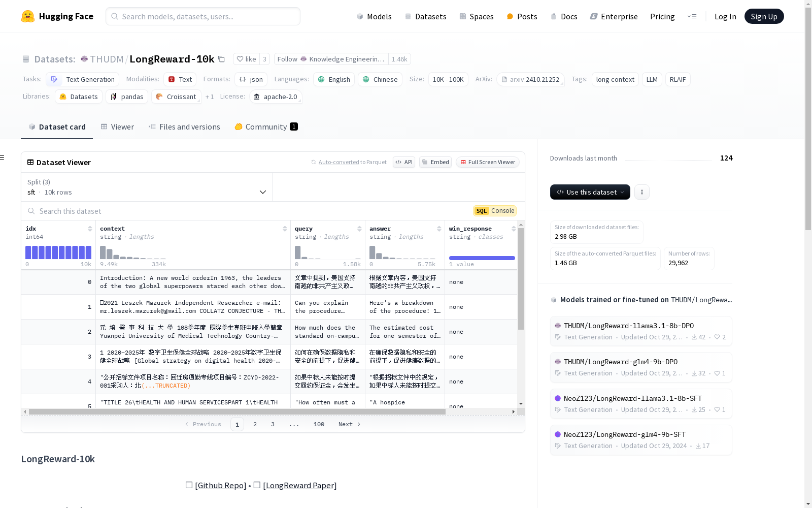This screenshot has height=508, width=812.
Task: Open the navigation overflow menu icon
Action: click(x=692, y=16)
